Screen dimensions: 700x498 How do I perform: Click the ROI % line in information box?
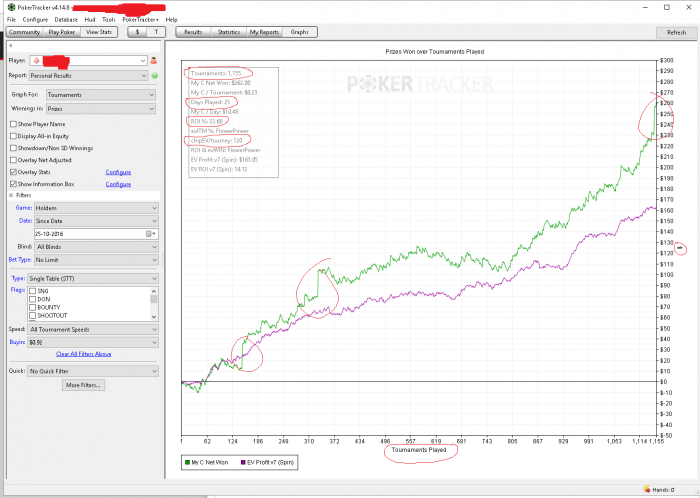point(207,121)
